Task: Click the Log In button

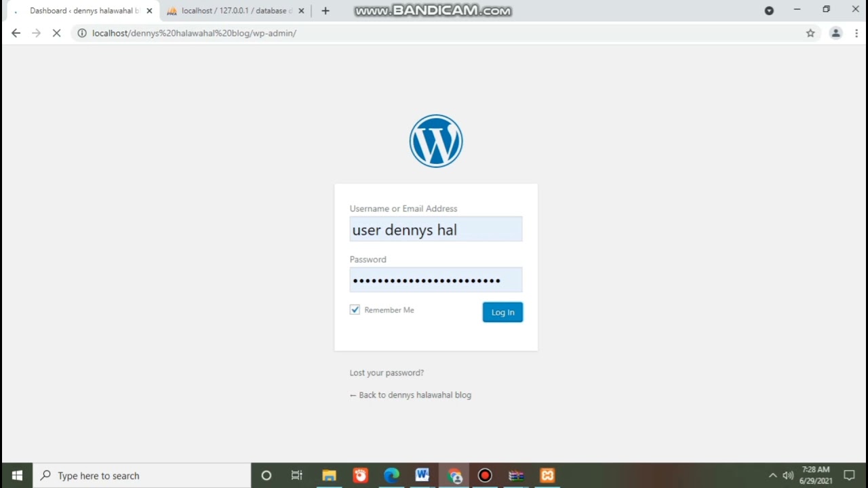Action: tap(502, 312)
